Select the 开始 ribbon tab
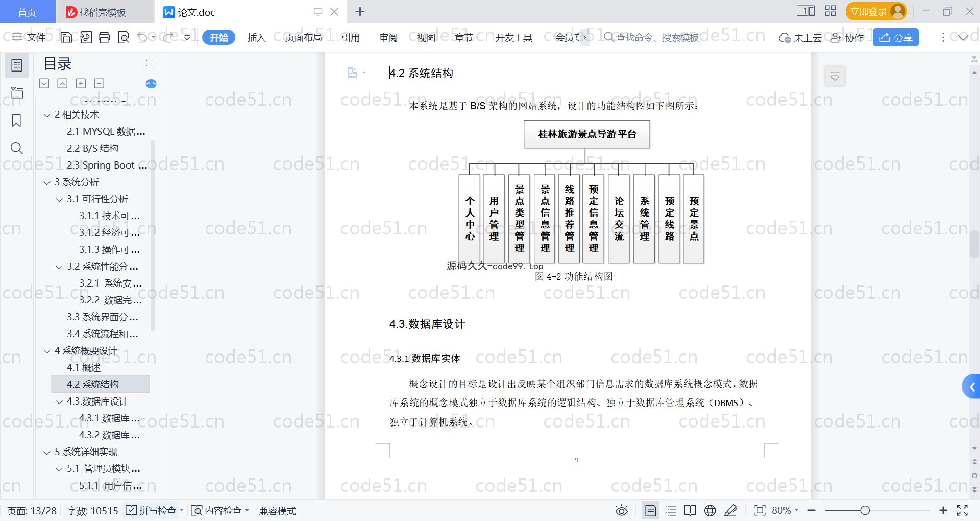 (218, 37)
